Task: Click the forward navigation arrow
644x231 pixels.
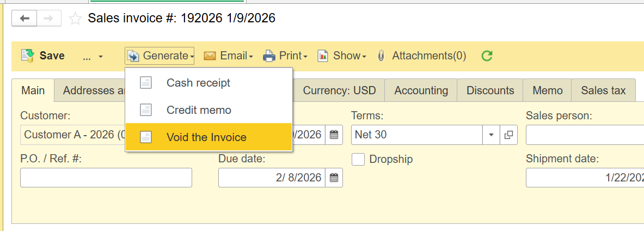Action: coord(48,19)
